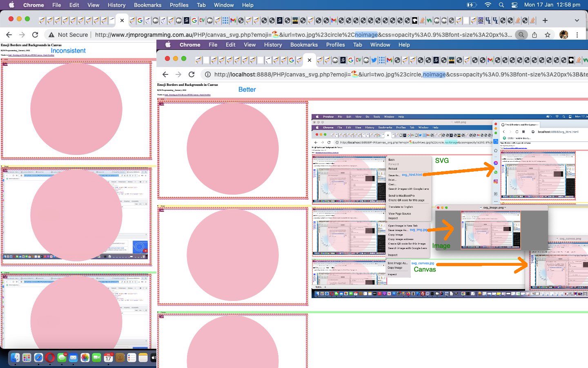Click the localhost:8888 address bar URL
Image resolution: width=588 pixels, height=368 pixels.
(400, 74)
